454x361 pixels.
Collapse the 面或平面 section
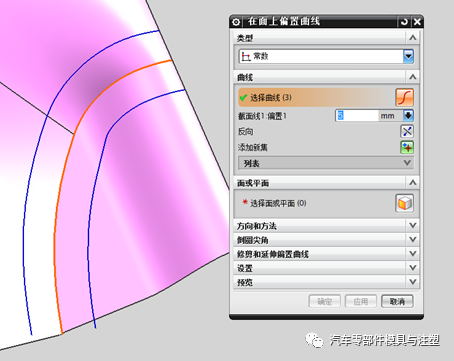(x=413, y=183)
